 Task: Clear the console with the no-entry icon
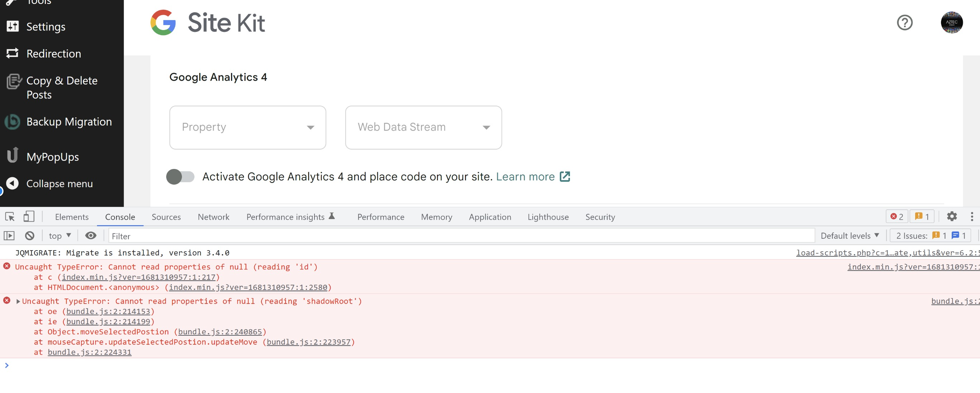(x=30, y=236)
